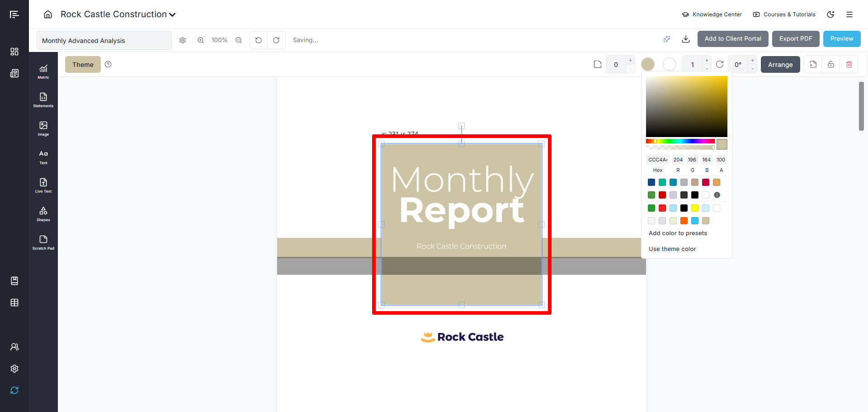Click the report name field
Screen dimensions: 868x412
point(104,40)
